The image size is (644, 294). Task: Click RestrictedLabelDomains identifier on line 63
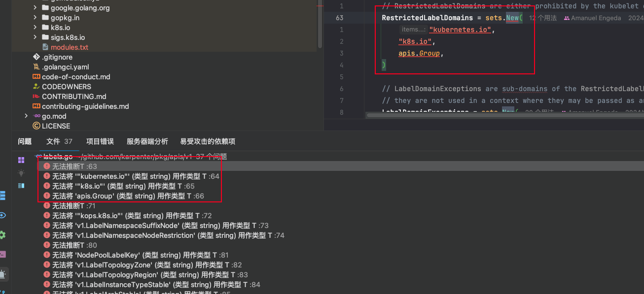[x=427, y=18]
